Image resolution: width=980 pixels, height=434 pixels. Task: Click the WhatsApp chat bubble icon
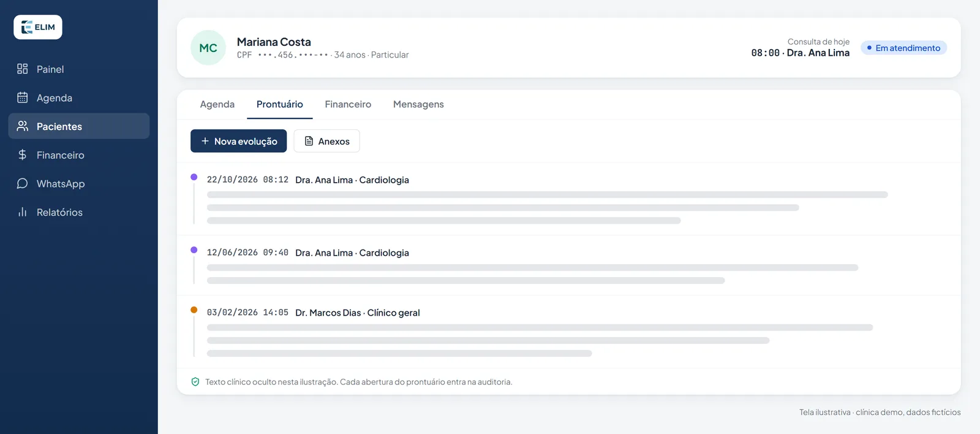(23, 183)
